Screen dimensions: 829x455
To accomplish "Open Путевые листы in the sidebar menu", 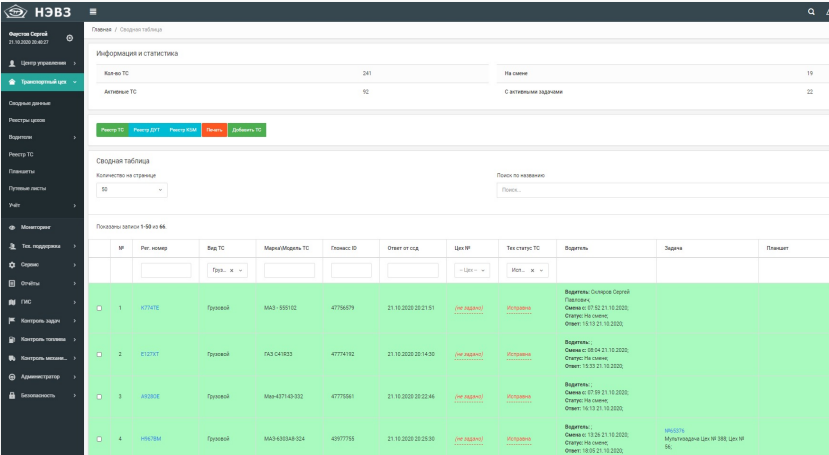I will click(27, 187).
